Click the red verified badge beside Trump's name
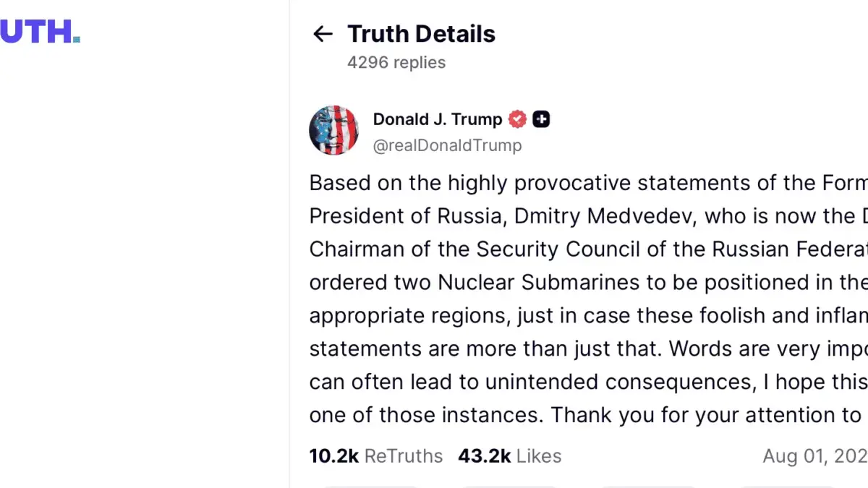Image resolution: width=868 pixels, height=488 pixels. coord(517,119)
